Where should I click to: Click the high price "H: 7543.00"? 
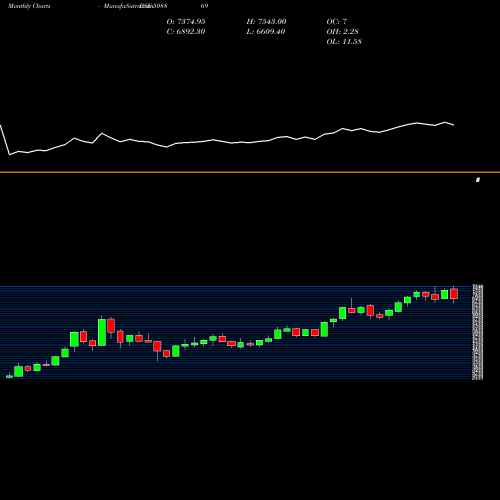tap(266, 22)
